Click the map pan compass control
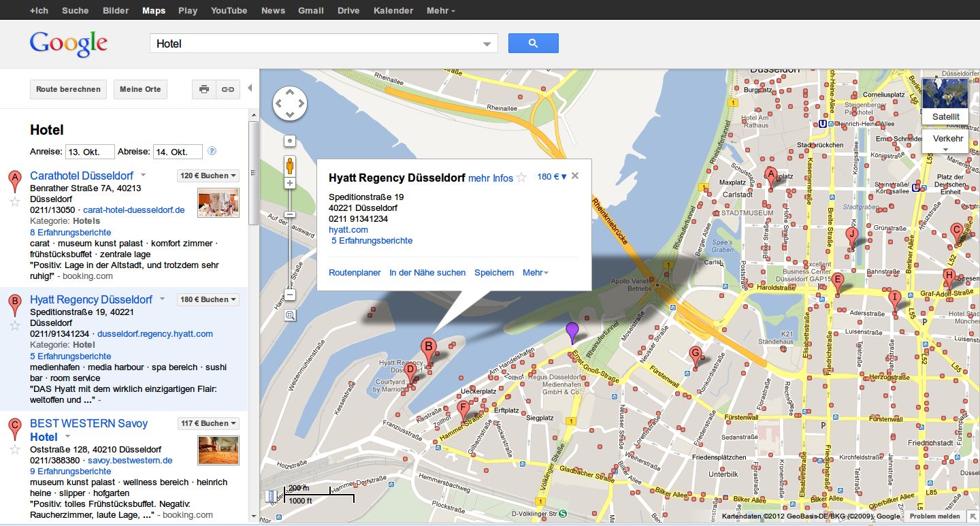Viewport: 980px width, 526px height. [290, 104]
